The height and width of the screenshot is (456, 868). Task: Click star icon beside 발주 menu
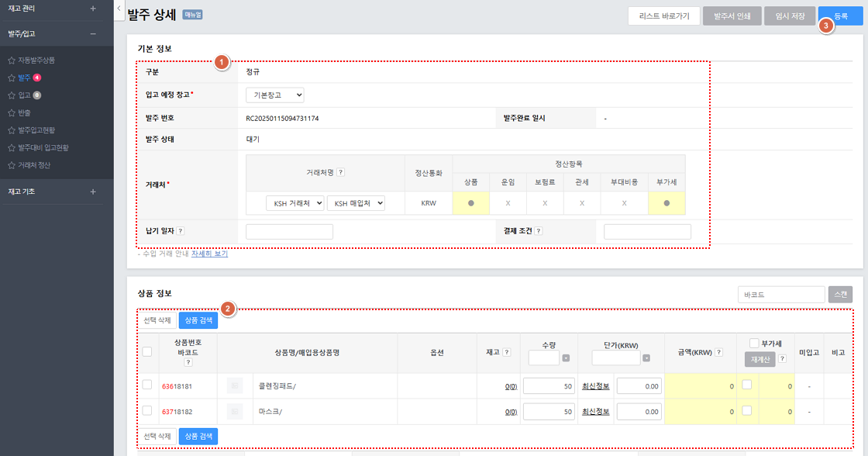point(11,78)
